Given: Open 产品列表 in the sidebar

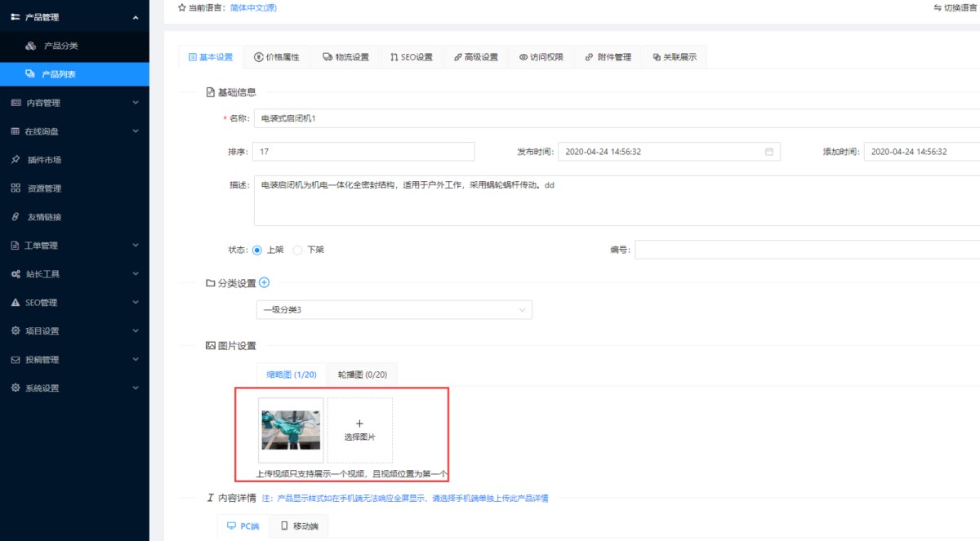Looking at the screenshot, I should (x=58, y=74).
